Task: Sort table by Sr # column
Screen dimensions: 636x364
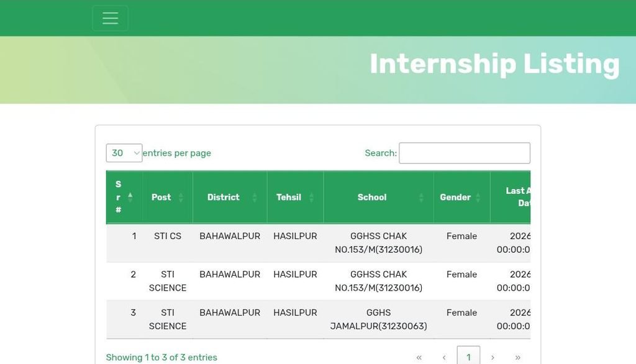Action: pos(124,197)
